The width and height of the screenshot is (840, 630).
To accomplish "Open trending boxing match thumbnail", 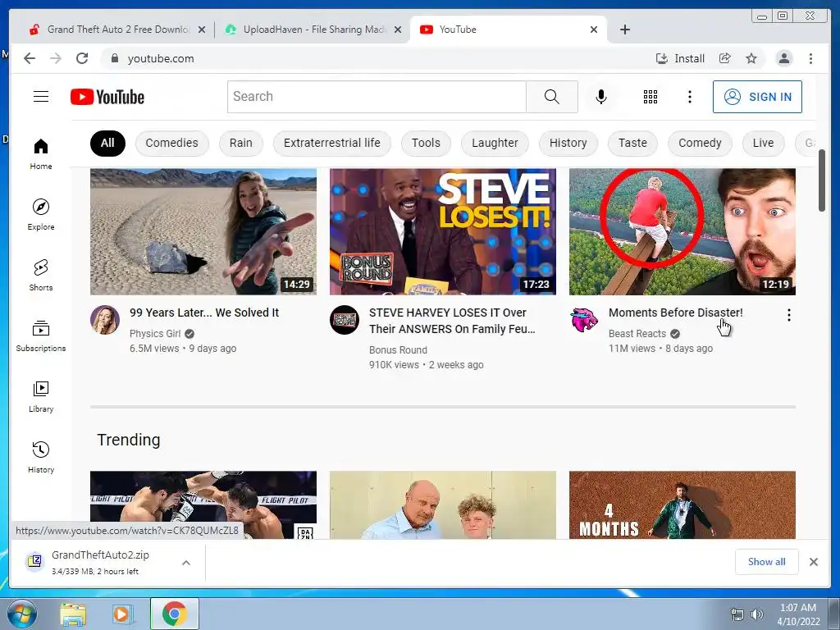I will (x=203, y=504).
